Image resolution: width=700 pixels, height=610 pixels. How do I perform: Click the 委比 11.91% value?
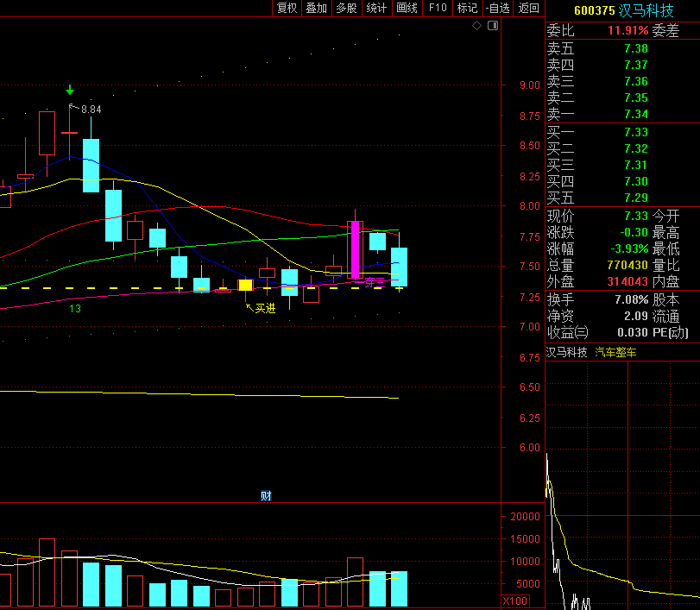point(627,30)
